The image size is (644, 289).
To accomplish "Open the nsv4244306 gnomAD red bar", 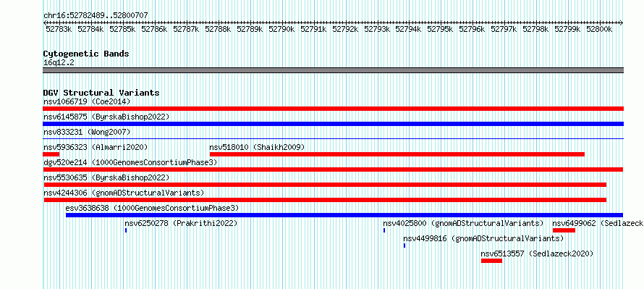I will pyautogui.click(x=326, y=200).
